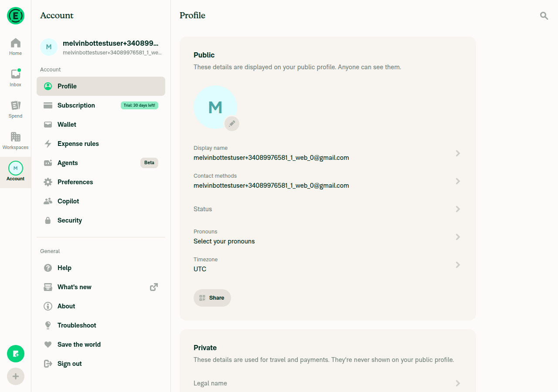Open the Workspaces section

point(16,141)
